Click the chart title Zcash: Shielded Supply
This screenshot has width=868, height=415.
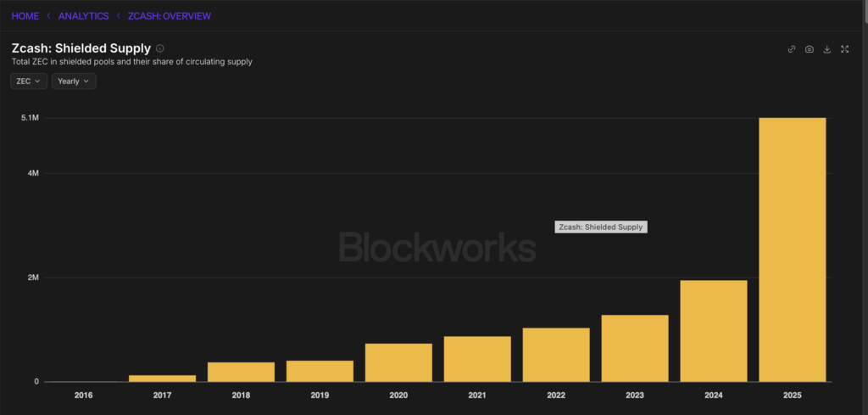[x=81, y=48]
